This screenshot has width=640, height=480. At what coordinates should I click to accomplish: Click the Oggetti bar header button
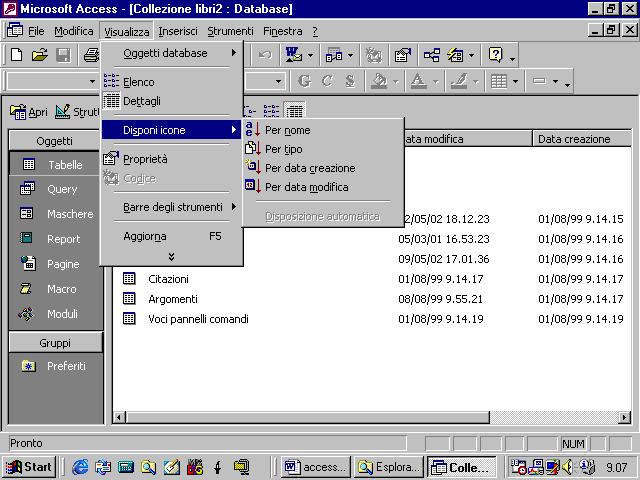[x=54, y=141]
